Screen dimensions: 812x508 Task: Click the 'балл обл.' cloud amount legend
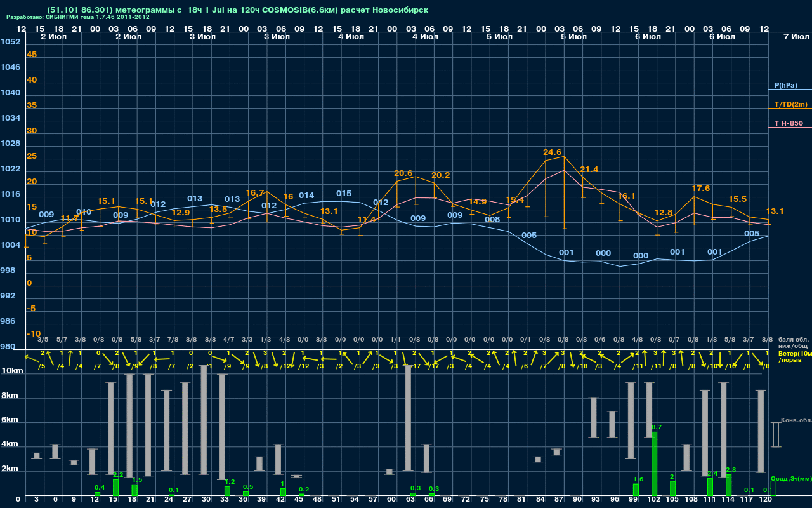click(x=792, y=340)
